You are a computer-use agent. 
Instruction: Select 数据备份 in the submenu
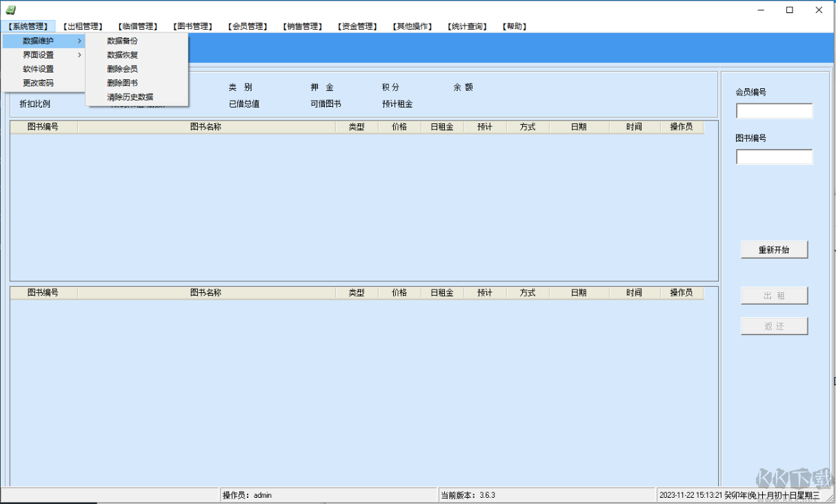(137, 41)
